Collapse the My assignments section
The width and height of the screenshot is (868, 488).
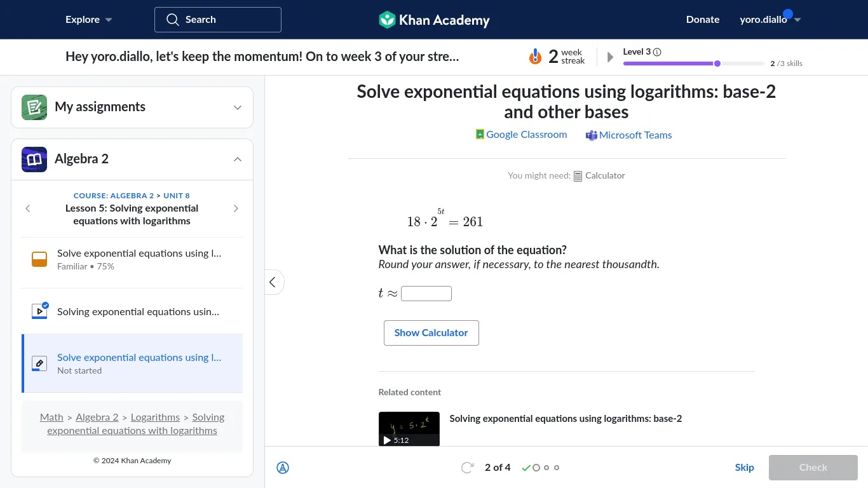[237, 107]
